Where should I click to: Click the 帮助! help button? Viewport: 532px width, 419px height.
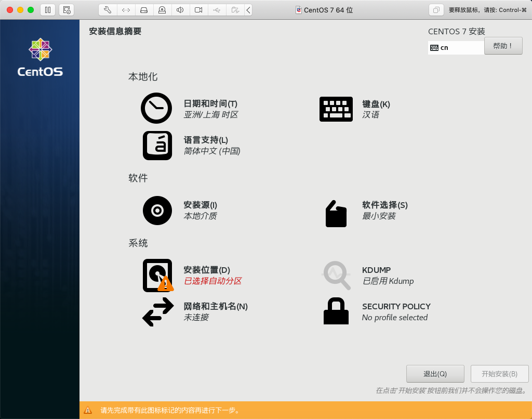tap(503, 46)
